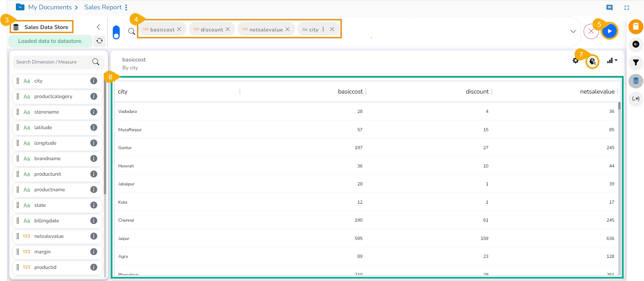Click the datastore icon in right sidebar

(x=636, y=81)
